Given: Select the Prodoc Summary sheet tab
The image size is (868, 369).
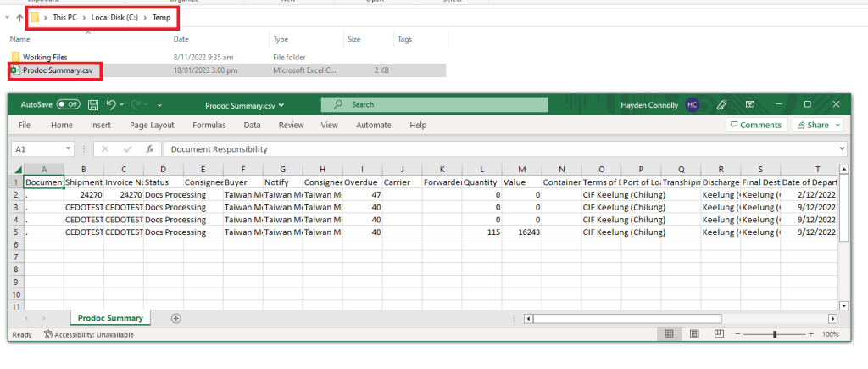Looking at the screenshot, I should (x=110, y=318).
